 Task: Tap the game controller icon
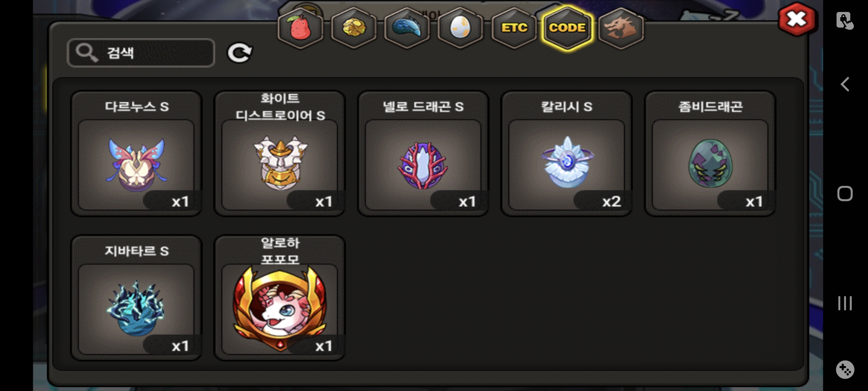pyautogui.click(x=845, y=370)
